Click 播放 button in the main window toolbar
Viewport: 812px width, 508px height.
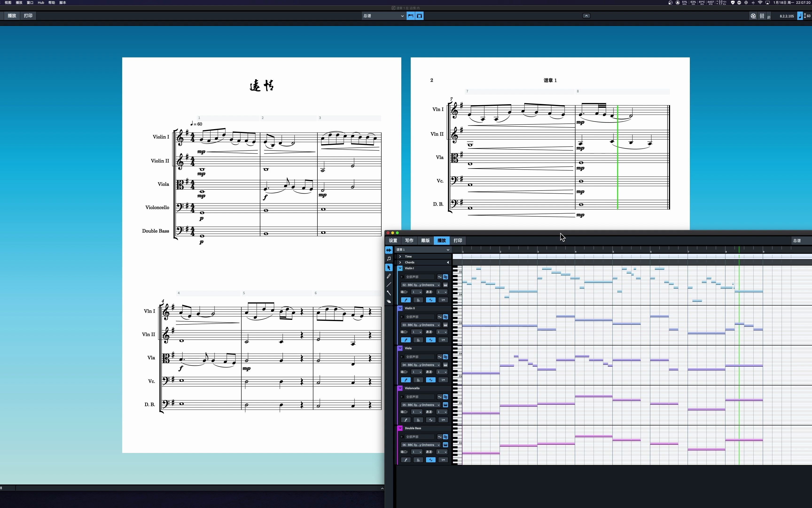coord(12,16)
